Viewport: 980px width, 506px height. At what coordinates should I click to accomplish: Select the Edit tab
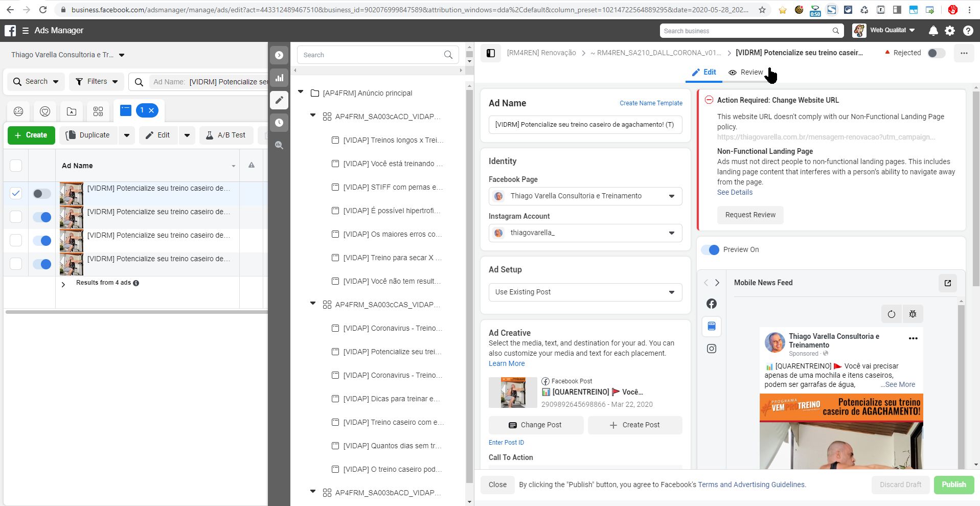point(704,73)
